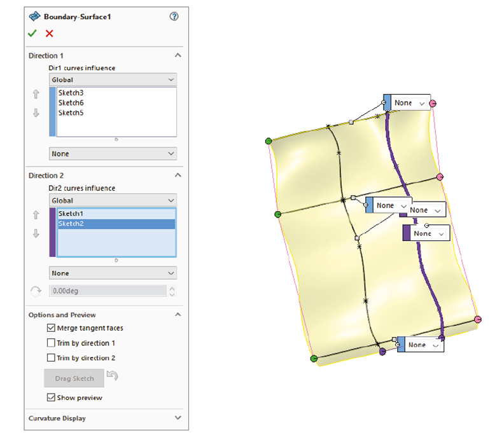The image size is (504, 447).
Task: Click green connector at top-left corner
Action: click(x=269, y=141)
